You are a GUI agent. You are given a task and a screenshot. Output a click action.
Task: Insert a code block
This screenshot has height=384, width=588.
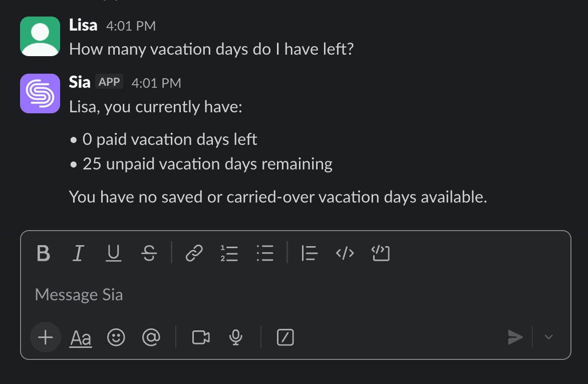(381, 254)
